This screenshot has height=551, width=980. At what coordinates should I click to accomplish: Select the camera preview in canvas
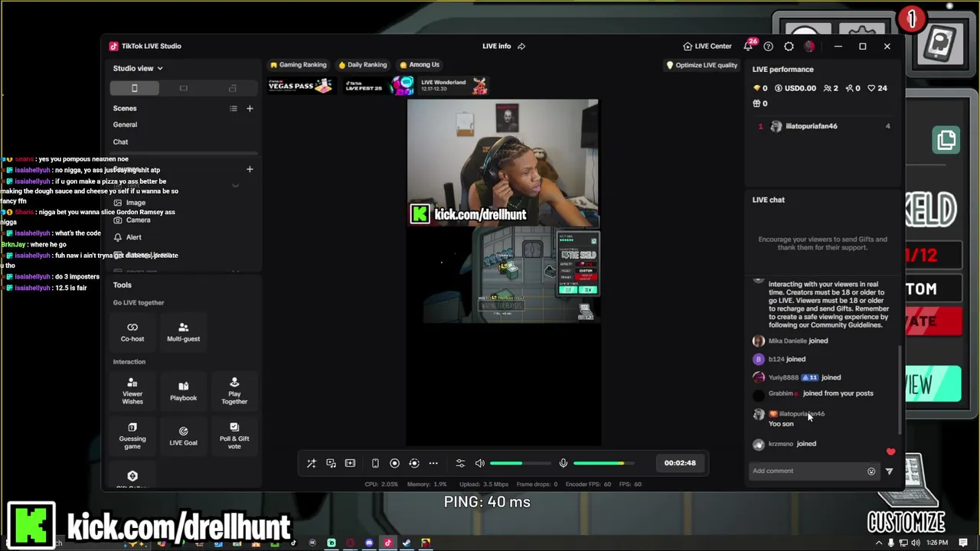[x=503, y=162]
